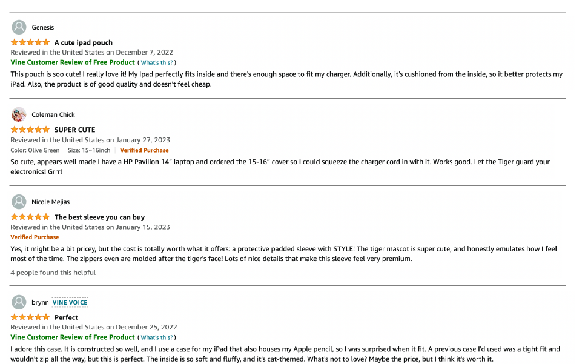The image size is (588, 364).
Task: Click 'What's this?' in brynn's review
Action: pos(157,337)
